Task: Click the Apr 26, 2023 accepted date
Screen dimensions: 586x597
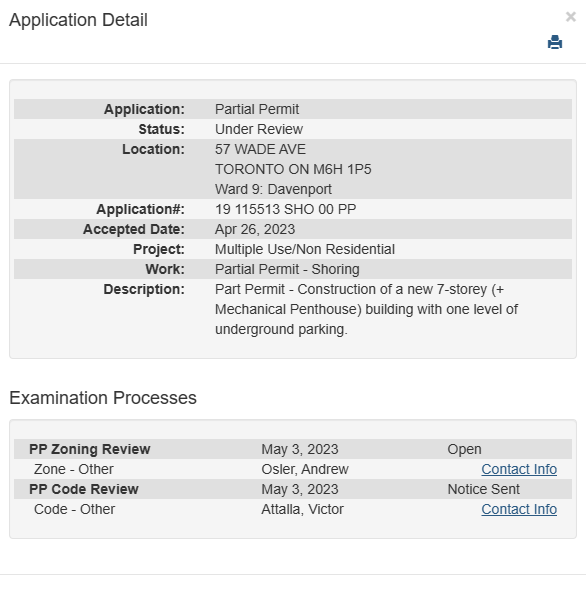Action: coord(255,229)
